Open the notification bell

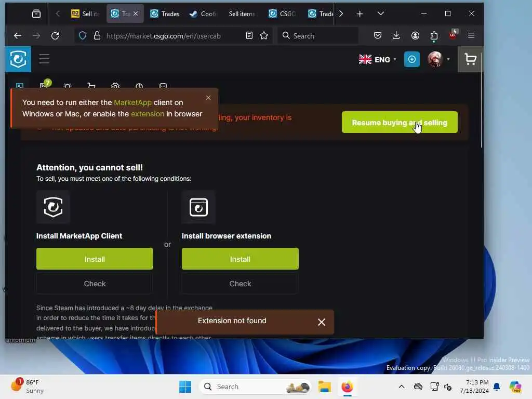[497, 387]
